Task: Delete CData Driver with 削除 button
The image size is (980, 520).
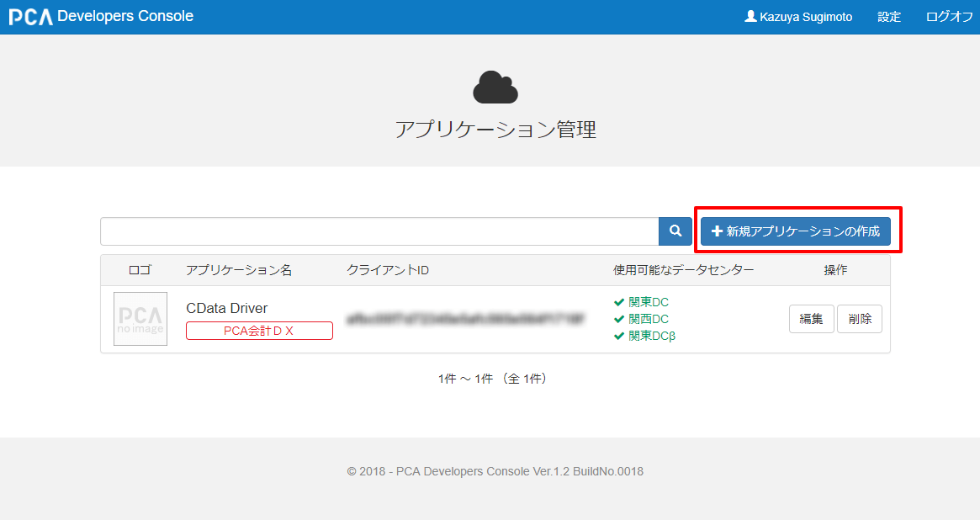Action: pyautogui.click(x=860, y=319)
